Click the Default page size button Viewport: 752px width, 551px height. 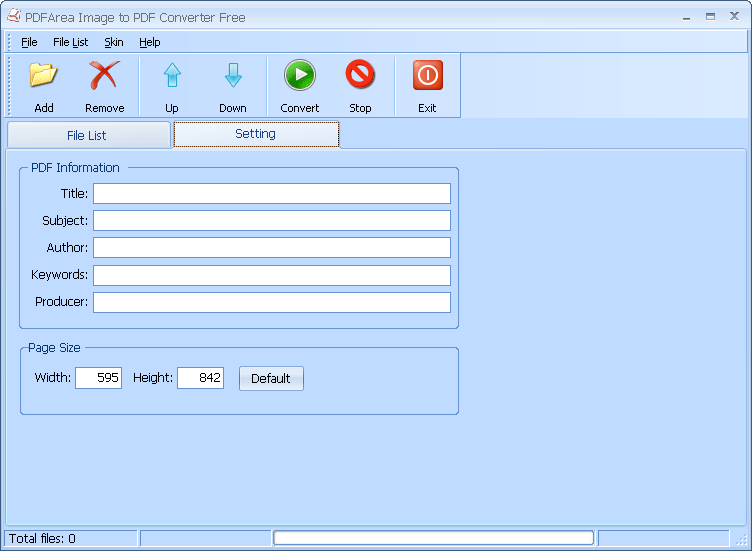(x=271, y=378)
